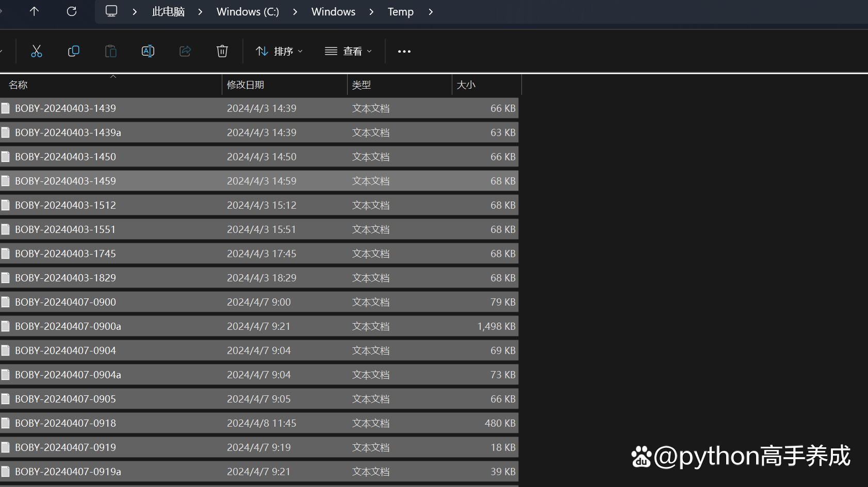The height and width of the screenshot is (487, 868).
Task: Click the Copy icon in toolbar
Action: tap(74, 51)
